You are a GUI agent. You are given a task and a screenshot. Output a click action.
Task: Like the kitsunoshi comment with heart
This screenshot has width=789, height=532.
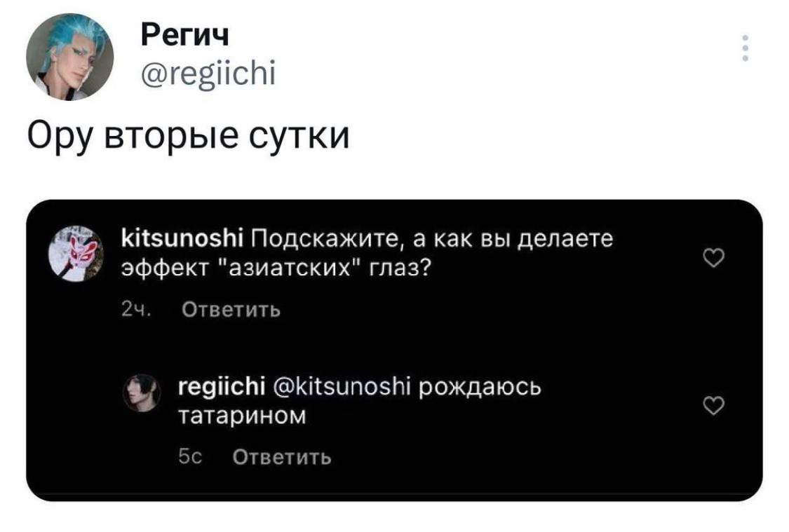[713, 261]
